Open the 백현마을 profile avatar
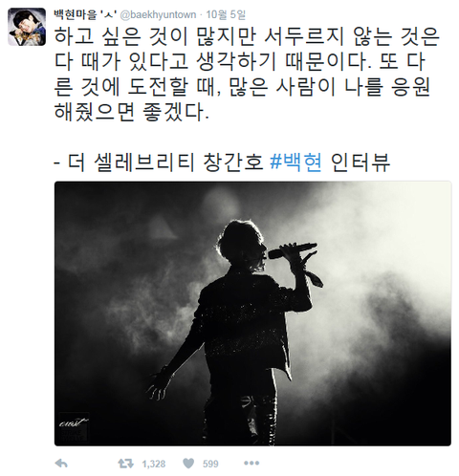 tap(27, 27)
